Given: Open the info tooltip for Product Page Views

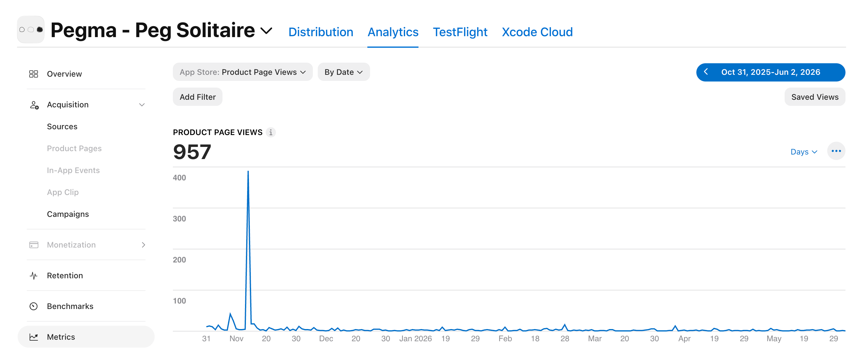Looking at the screenshot, I should tap(271, 132).
